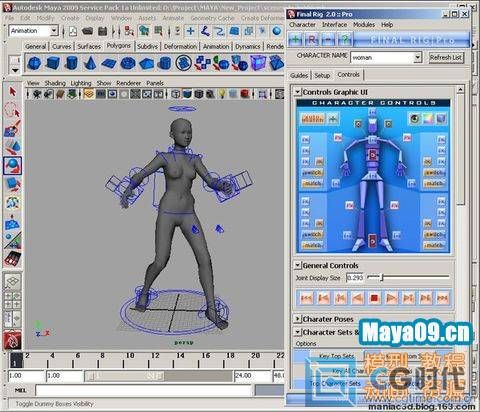
Task: Open the CHARACTER NAME woman dropdown
Action: 418,57
